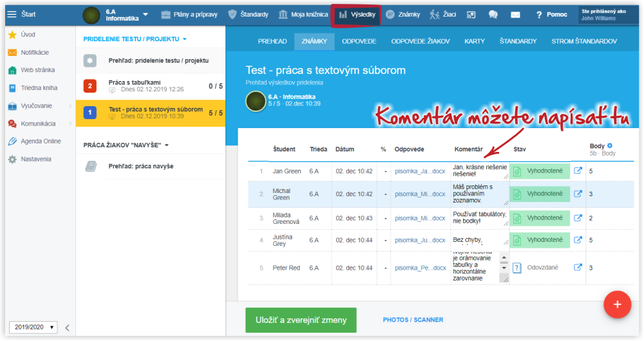
Task: Expand the 6.A Informatika class selector
Action: coord(145,14)
